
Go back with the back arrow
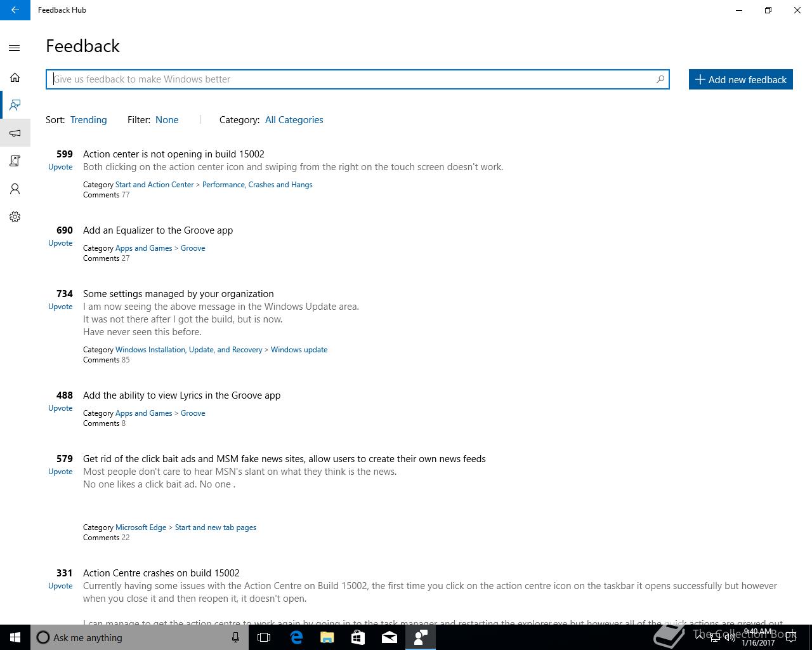pyautogui.click(x=15, y=10)
